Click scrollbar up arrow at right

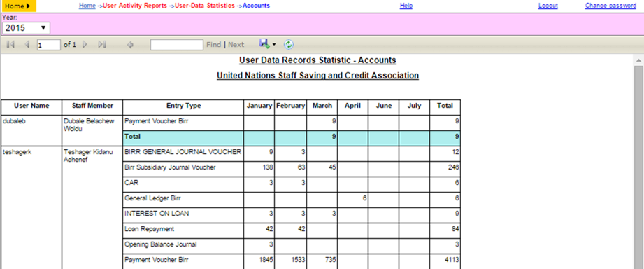coord(638,60)
